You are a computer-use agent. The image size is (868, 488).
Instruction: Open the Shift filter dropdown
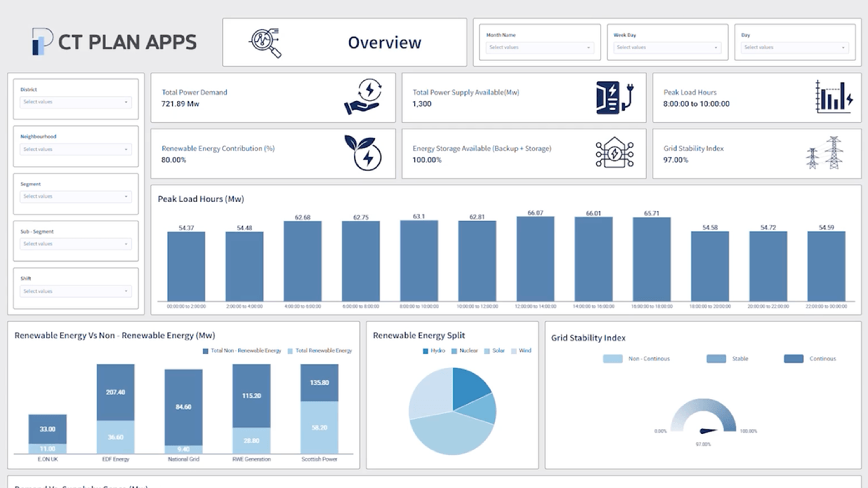tap(75, 291)
